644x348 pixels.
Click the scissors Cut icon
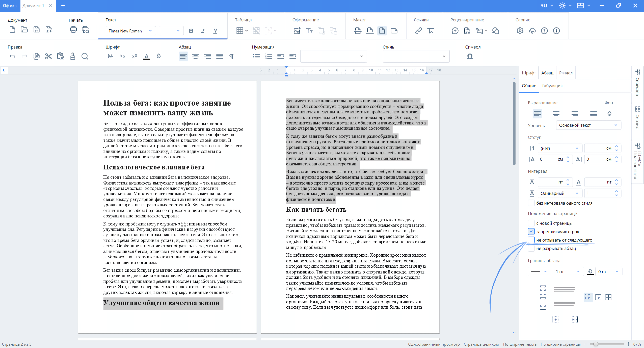click(x=48, y=56)
